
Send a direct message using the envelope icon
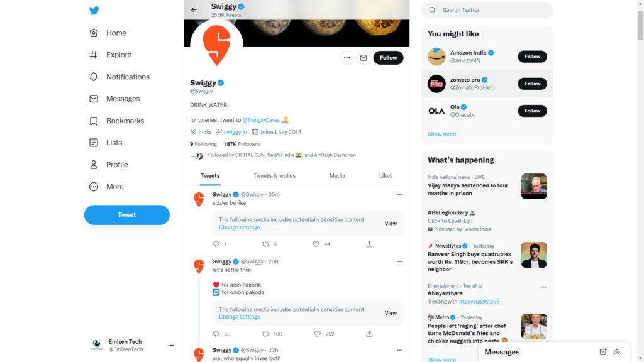[x=364, y=57]
